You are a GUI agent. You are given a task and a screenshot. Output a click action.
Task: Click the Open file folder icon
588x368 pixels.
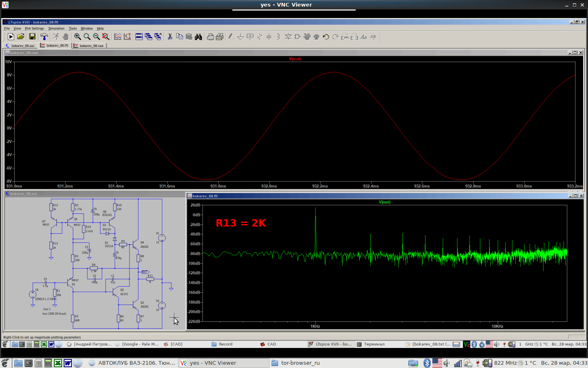21,37
